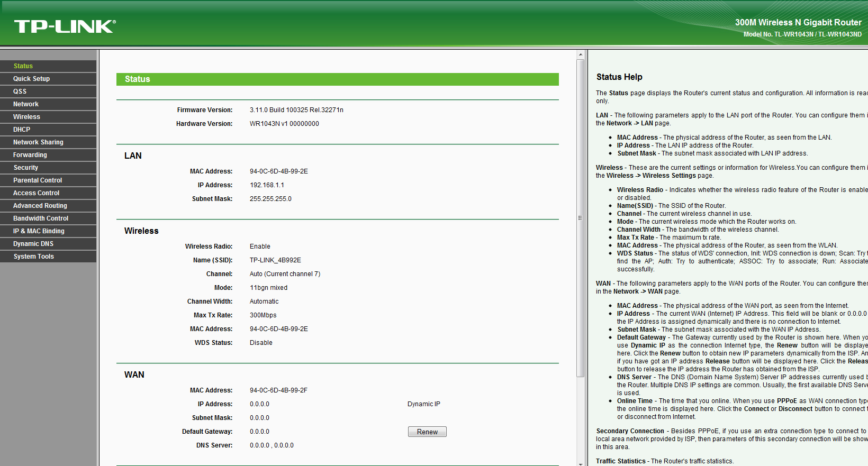This screenshot has height=466, width=868.
Task: Click the status pane vertical scrollbar thumb
Action: pyautogui.click(x=581, y=218)
